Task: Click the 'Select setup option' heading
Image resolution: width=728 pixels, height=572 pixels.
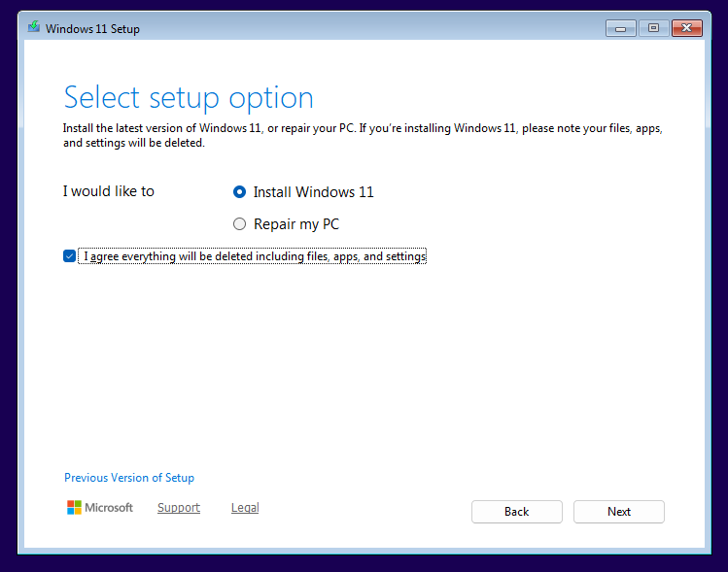Action: [x=189, y=98]
